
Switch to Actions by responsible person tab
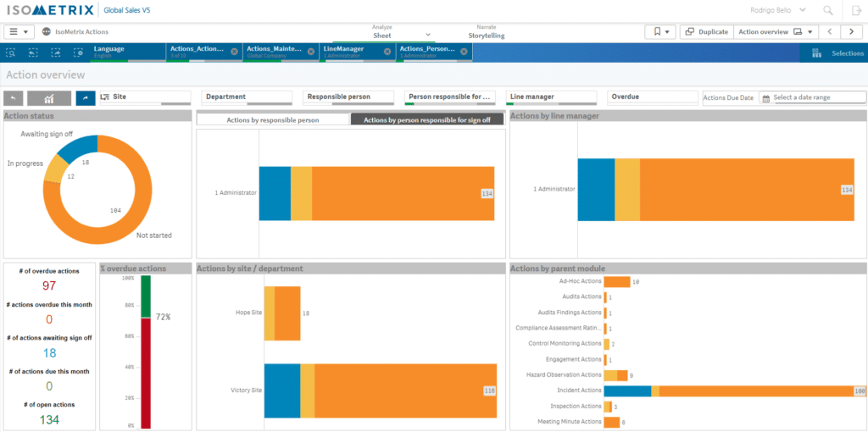pyautogui.click(x=273, y=119)
